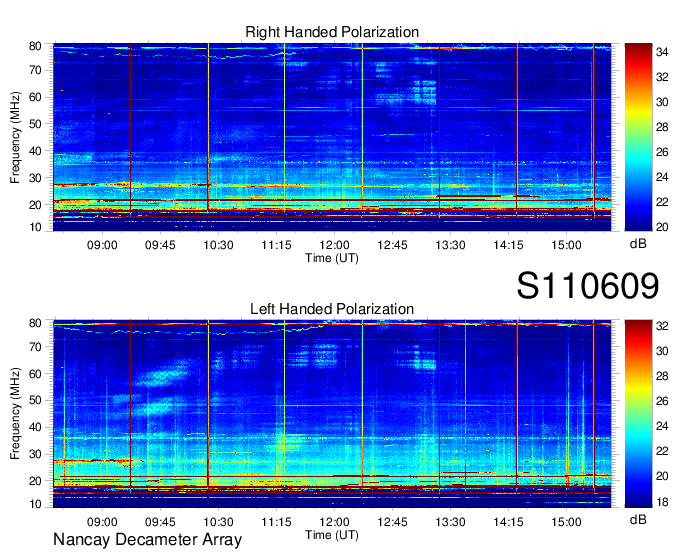Click the 22 value on the top color bar
The width and height of the screenshot is (680, 552).
point(662,203)
